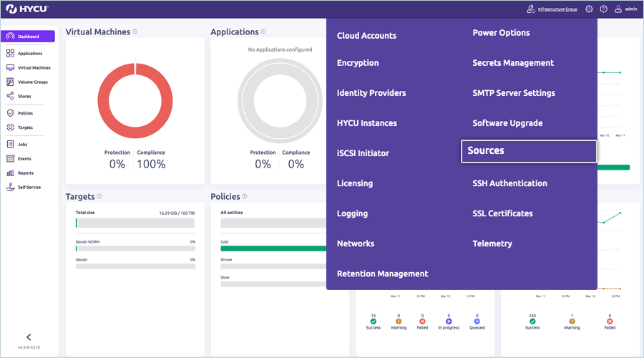Open the Targets sidebar icon
This screenshot has width=644, height=358.
[10, 127]
